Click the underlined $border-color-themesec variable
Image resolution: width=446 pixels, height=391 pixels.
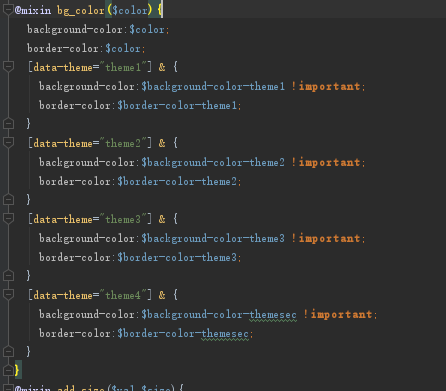click(183, 334)
